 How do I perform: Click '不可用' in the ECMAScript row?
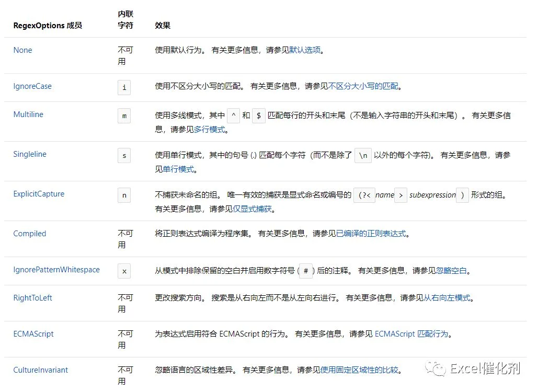pos(125,339)
